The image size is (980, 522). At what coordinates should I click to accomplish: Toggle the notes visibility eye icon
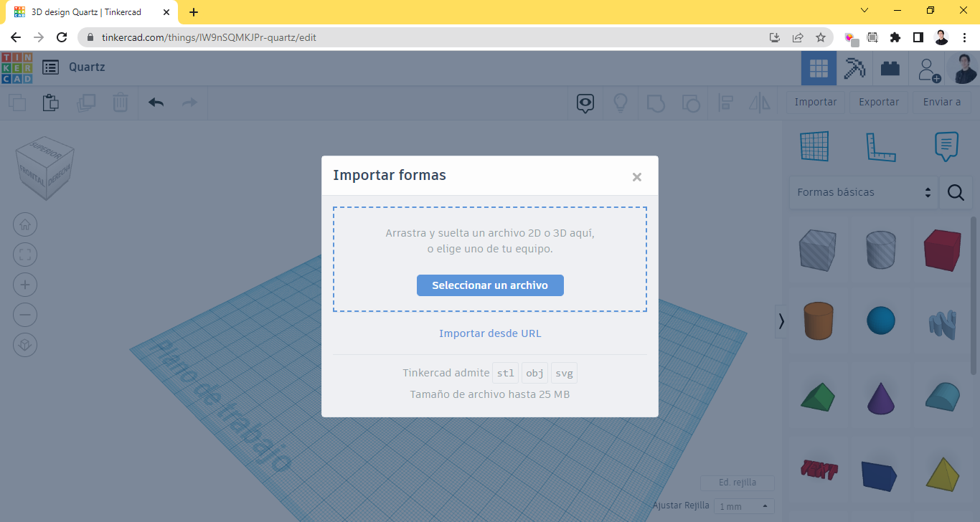[x=586, y=103]
